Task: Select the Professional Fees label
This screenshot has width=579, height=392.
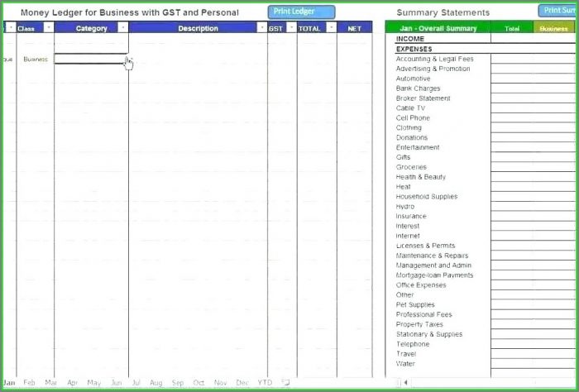Action: (423, 314)
